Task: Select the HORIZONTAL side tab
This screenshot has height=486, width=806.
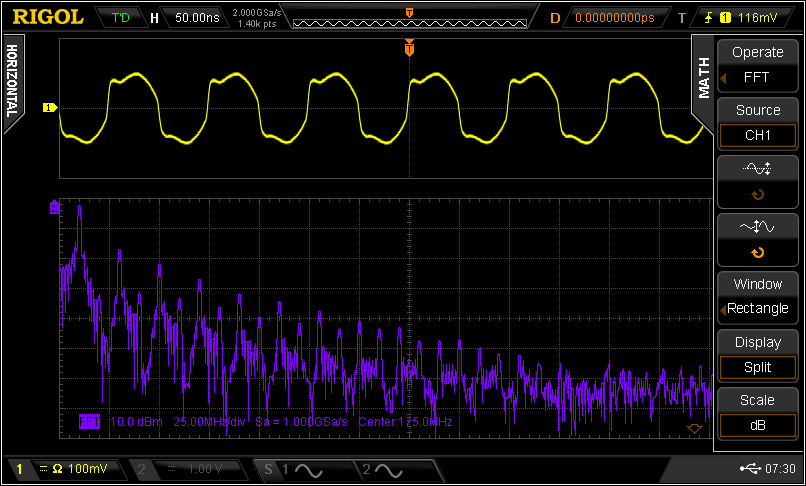Action: 12,82
